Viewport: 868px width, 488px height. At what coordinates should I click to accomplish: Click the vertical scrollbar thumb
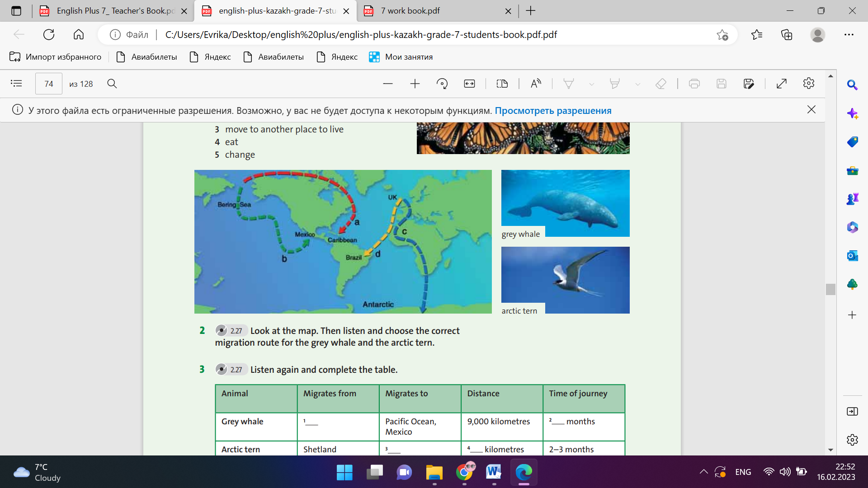click(x=830, y=289)
